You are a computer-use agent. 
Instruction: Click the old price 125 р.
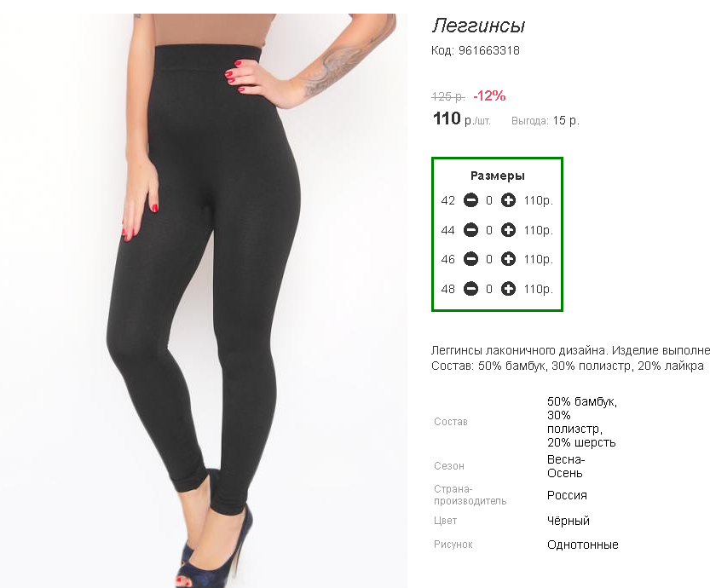point(448,96)
